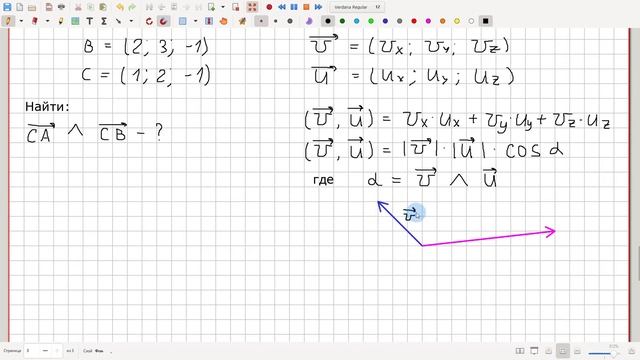This screenshot has height=360, width=640.
Task: Pause the audio playback
Action: [x=294, y=7]
